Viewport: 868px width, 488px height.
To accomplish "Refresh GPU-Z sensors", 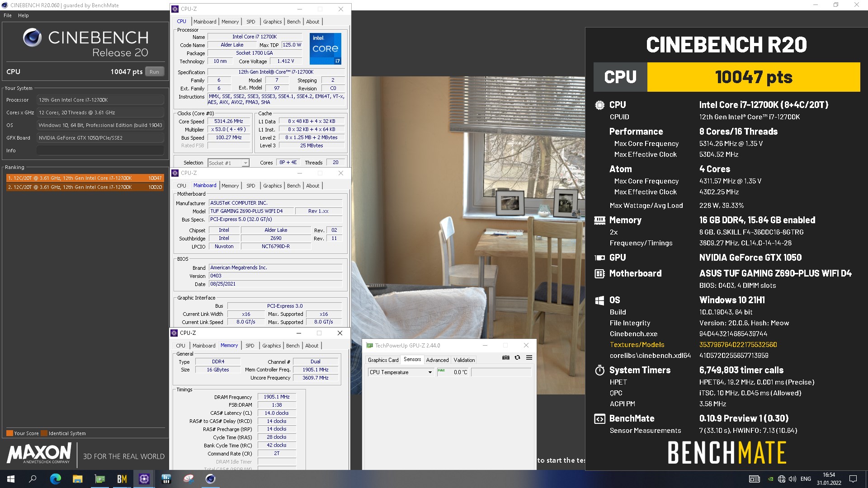I will (517, 357).
